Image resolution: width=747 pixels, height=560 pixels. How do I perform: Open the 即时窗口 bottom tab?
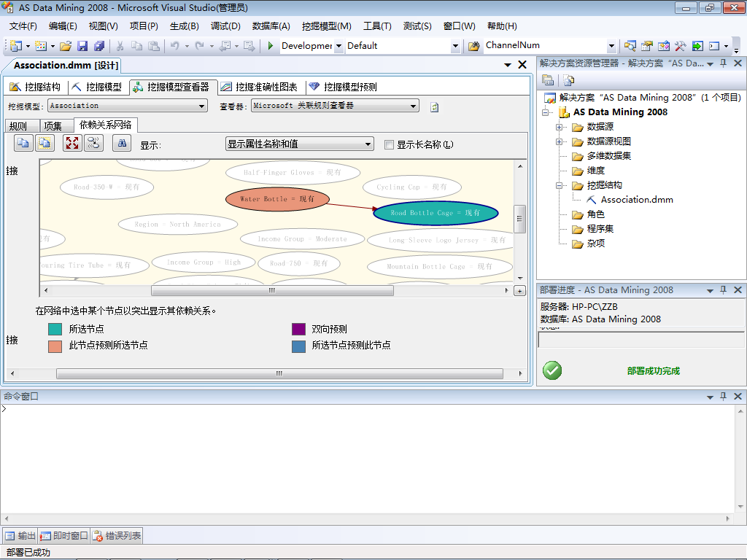pos(64,536)
